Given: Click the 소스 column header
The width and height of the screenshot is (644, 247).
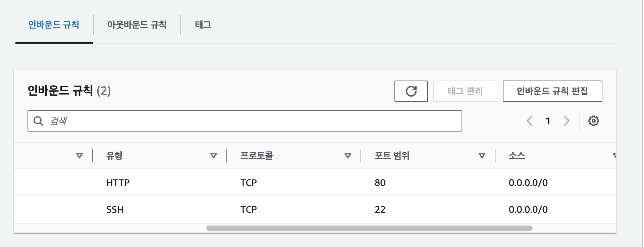Looking at the screenshot, I should click(x=517, y=156).
